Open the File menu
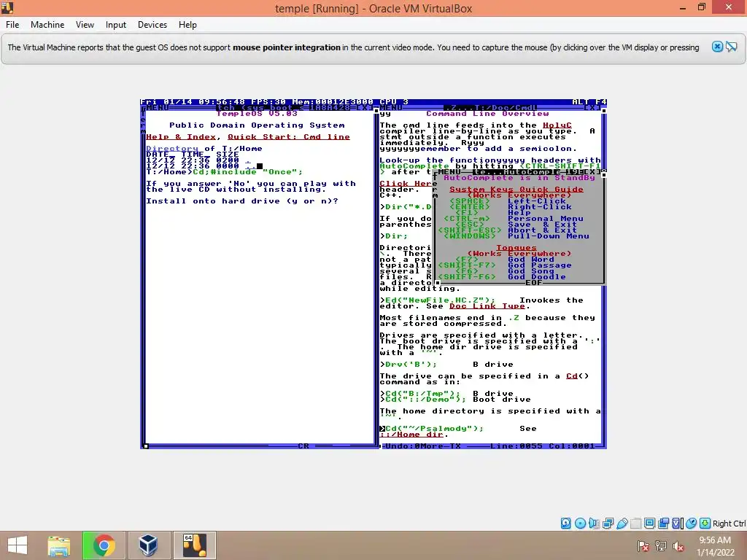This screenshot has height=560, width=747. (12, 25)
